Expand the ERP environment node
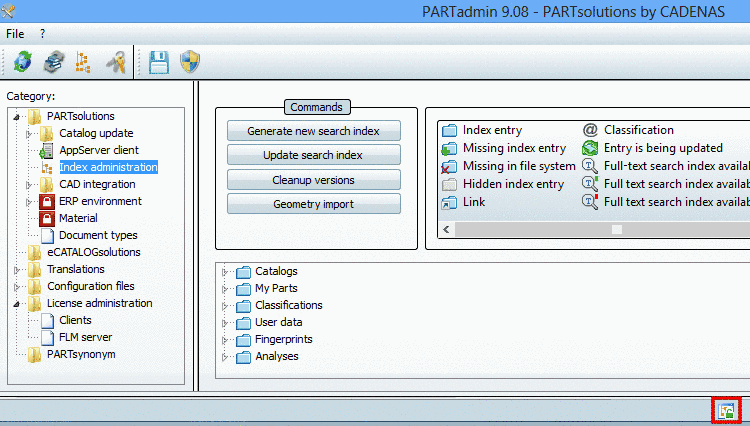 click(29, 202)
